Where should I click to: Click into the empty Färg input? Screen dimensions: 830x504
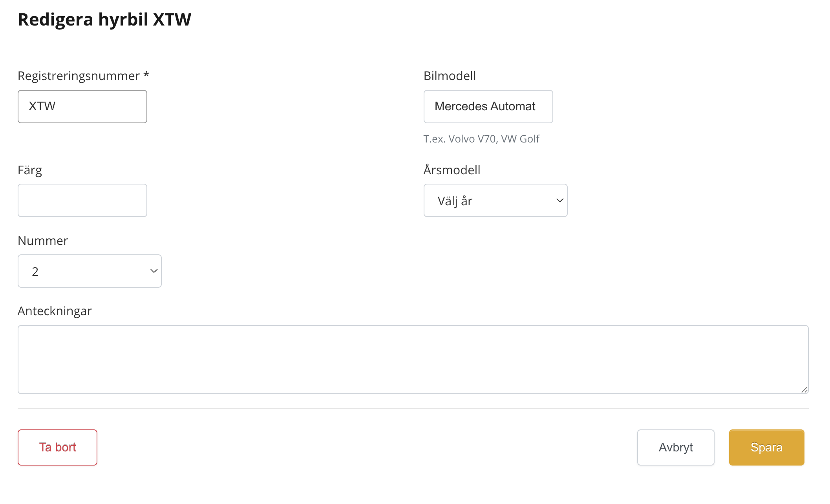pyautogui.click(x=82, y=201)
